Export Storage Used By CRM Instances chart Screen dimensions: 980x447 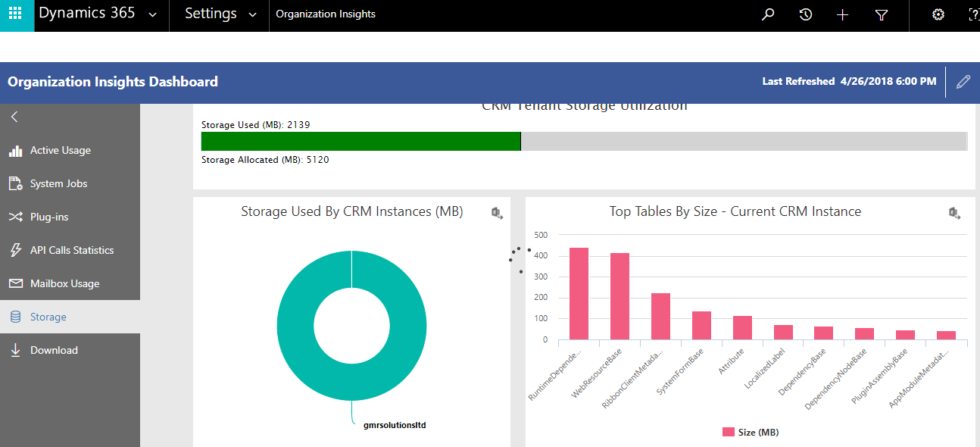coord(497,213)
